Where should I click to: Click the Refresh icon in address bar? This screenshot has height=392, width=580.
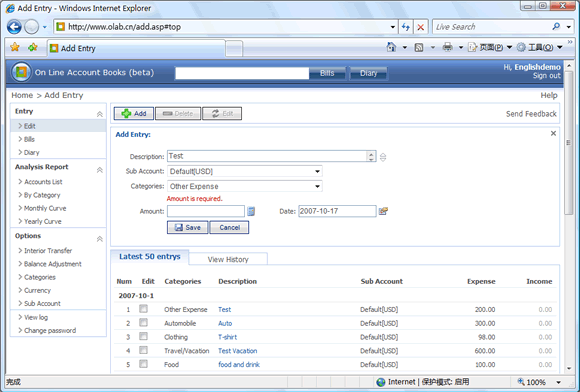[x=406, y=27]
